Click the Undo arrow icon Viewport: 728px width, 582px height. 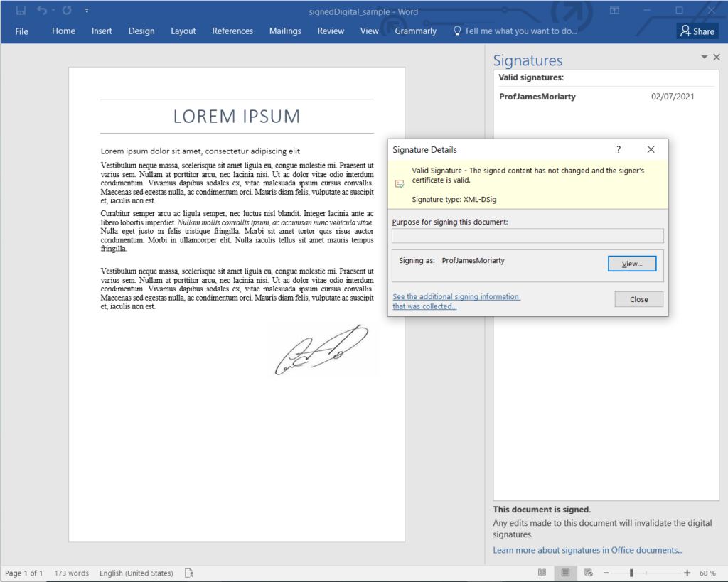click(x=42, y=11)
